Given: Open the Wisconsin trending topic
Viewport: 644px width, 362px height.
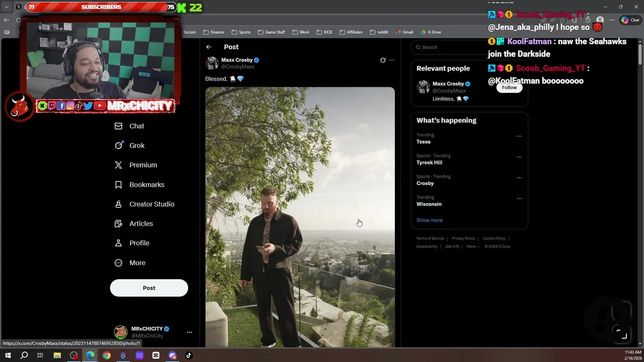Looking at the screenshot, I should [429, 204].
